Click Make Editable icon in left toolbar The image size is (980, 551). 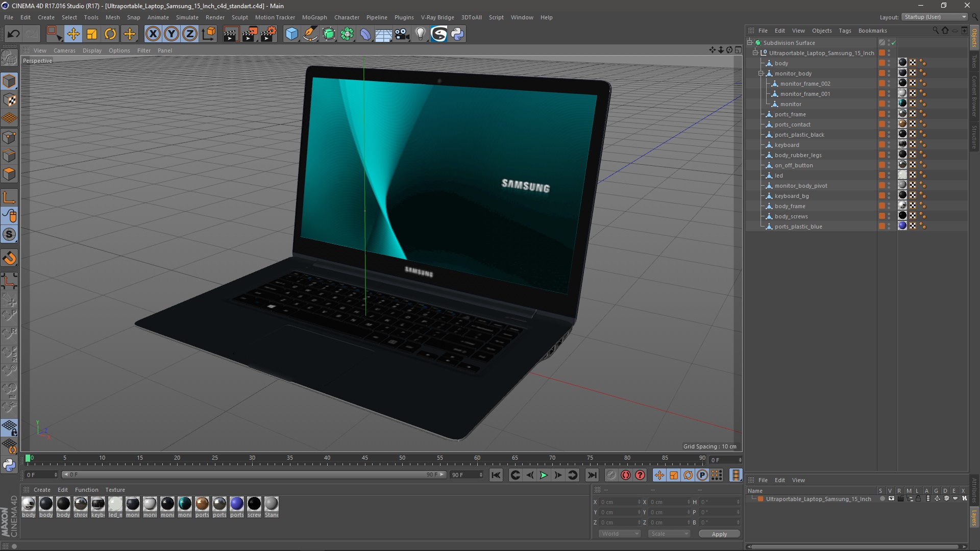pos(9,58)
